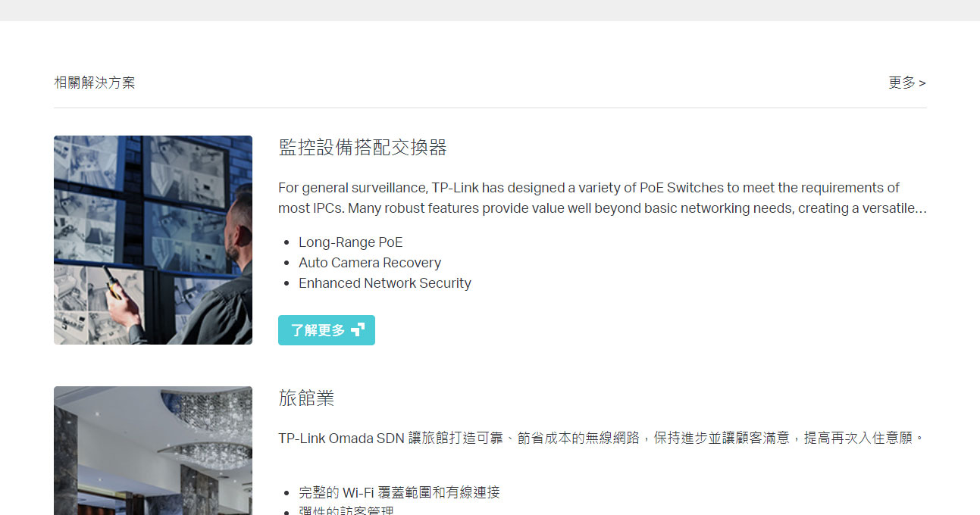Open the 監控設備搭配交換器 solution title
The image size is (980, 515).
362,148
